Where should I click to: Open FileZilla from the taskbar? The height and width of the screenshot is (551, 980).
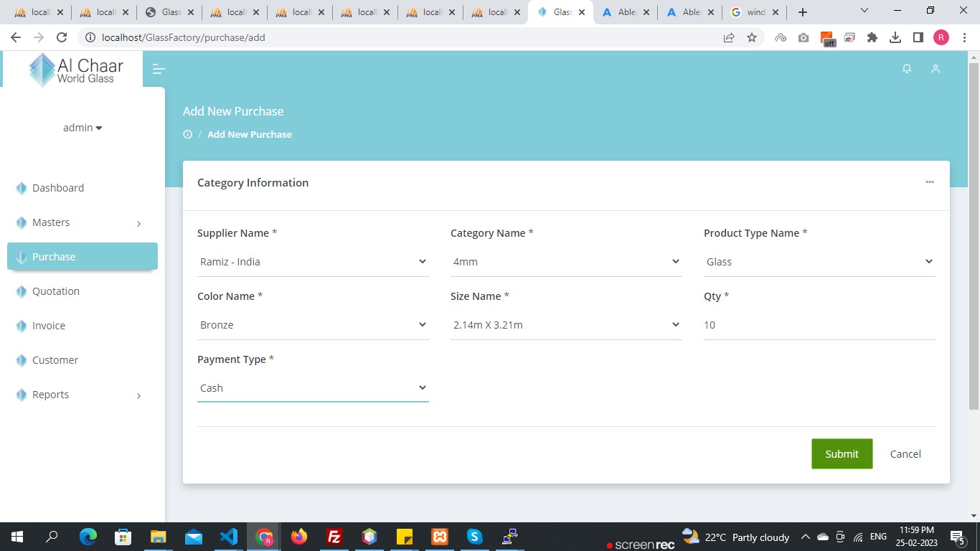pyautogui.click(x=334, y=537)
